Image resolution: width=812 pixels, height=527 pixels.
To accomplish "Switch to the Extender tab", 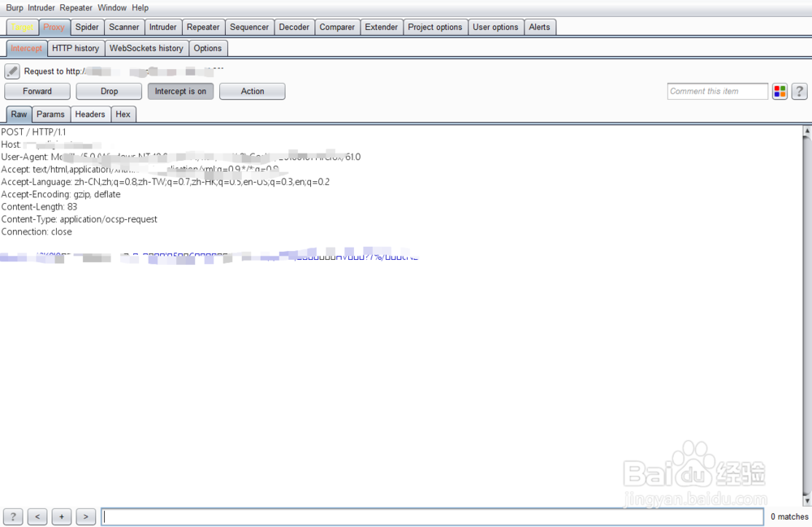I will [x=381, y=27].
